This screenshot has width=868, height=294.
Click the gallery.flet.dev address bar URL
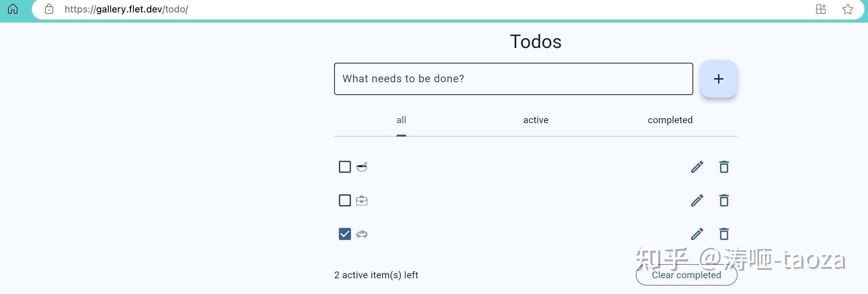126,9
